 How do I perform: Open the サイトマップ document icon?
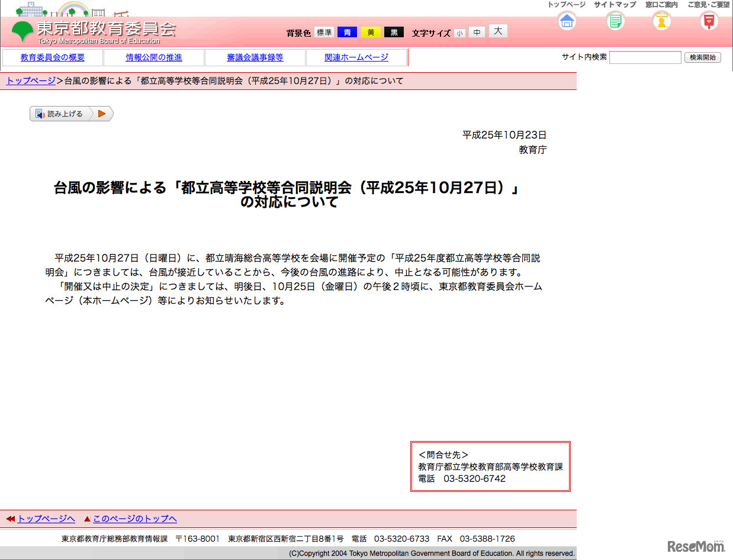click(615, 21)
